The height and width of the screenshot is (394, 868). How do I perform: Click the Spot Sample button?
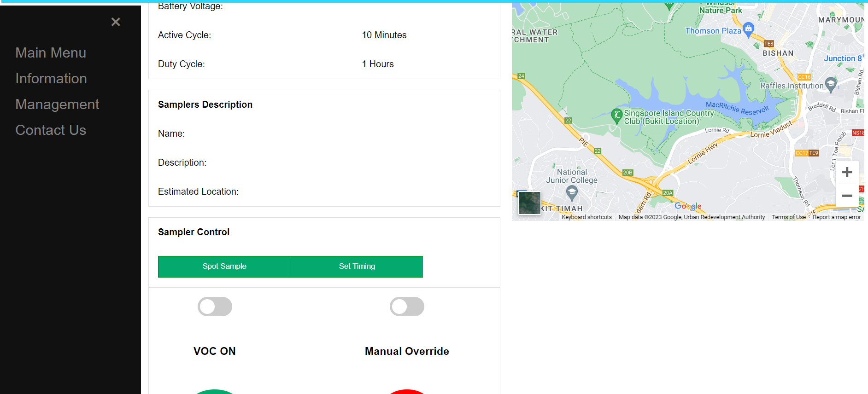(x=224, y=267)
